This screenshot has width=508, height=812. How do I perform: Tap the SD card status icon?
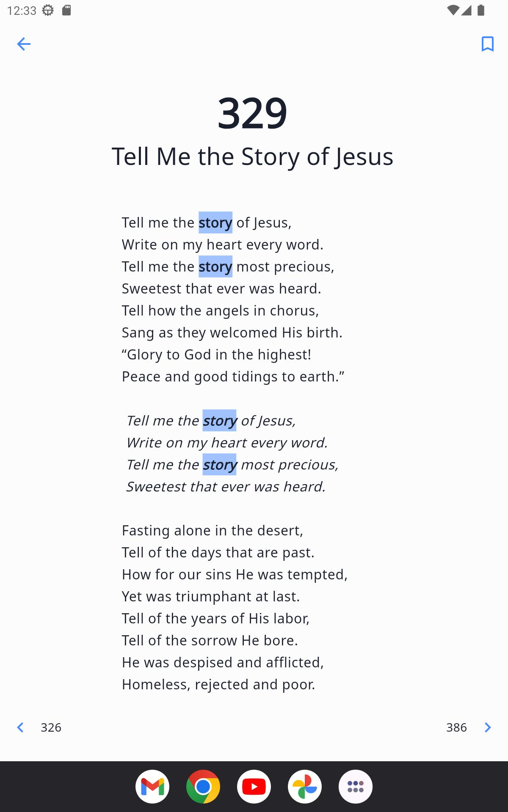coord(66,10)
